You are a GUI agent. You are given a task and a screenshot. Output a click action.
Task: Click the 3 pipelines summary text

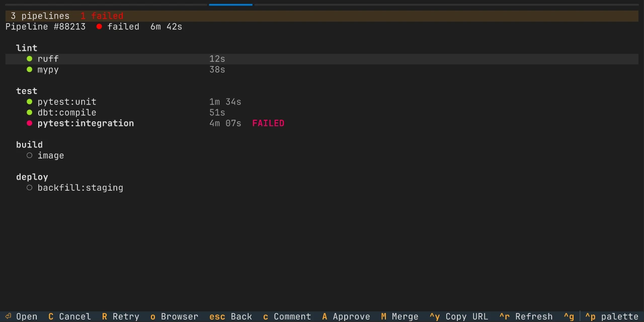coord(40,16)
